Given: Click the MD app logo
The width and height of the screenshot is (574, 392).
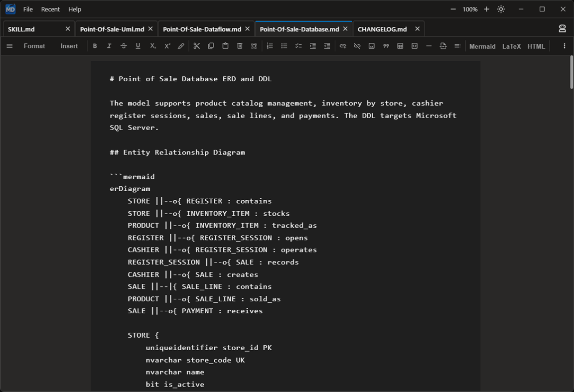Looking at the screenshot, I should pos(10,9).
